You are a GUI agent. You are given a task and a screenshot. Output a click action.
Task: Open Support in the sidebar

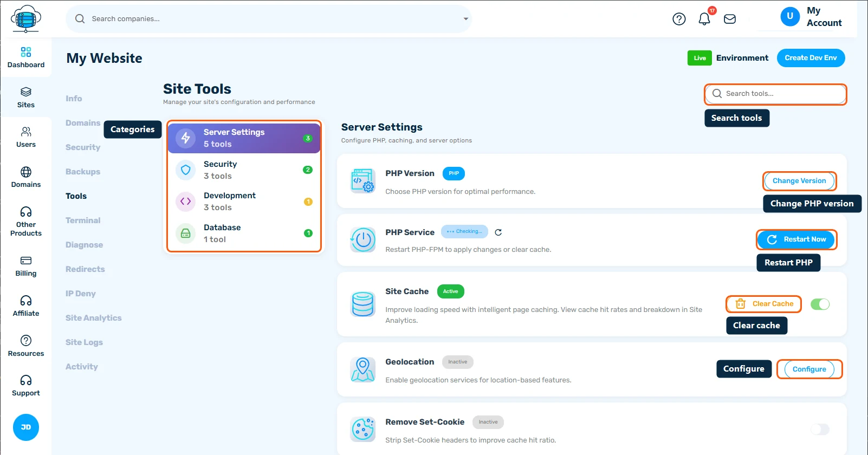pyautogui.click(x=26, y=386)
